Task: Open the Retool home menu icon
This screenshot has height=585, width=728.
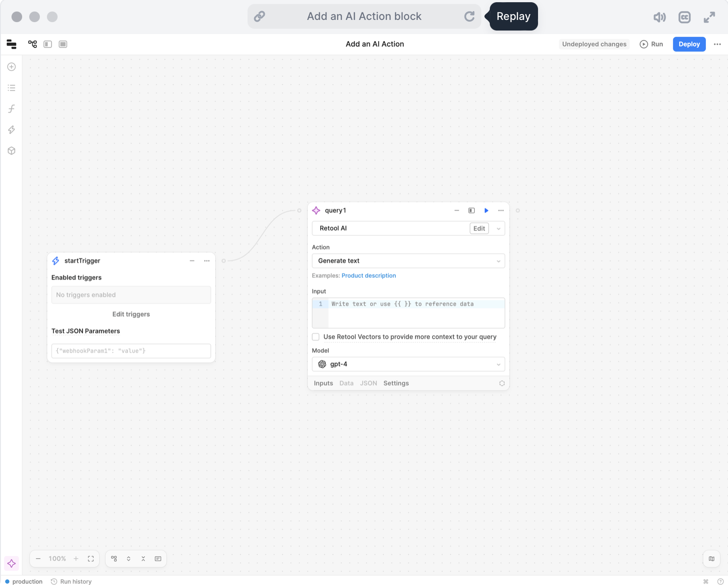Action: tap(12, 44)
